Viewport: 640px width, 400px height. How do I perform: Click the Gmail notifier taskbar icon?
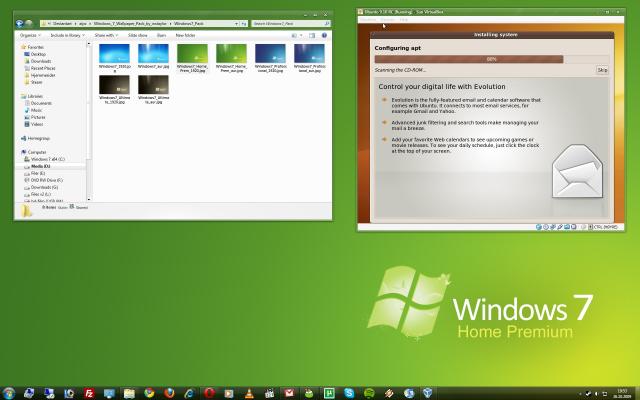pyautogui.click(x=289, y=393)
